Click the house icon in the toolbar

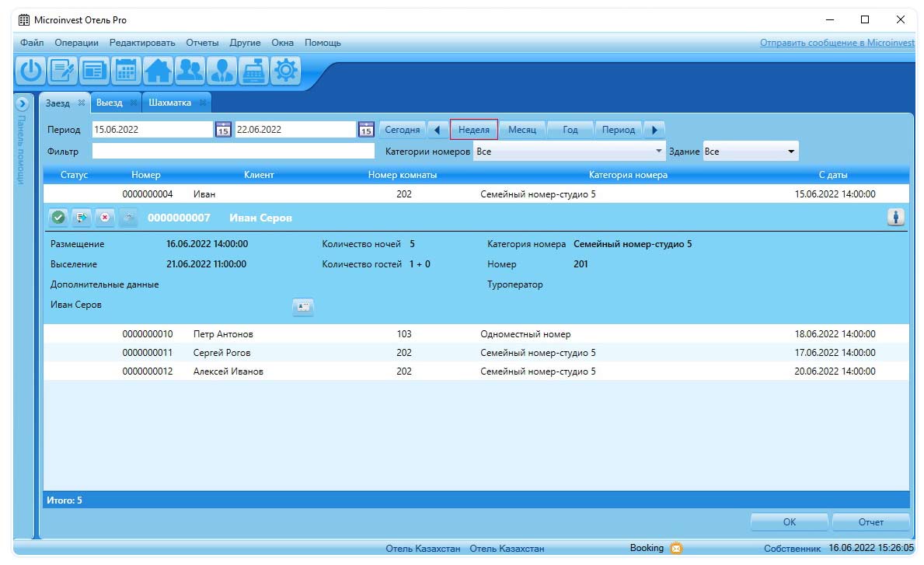pos(158,71)
